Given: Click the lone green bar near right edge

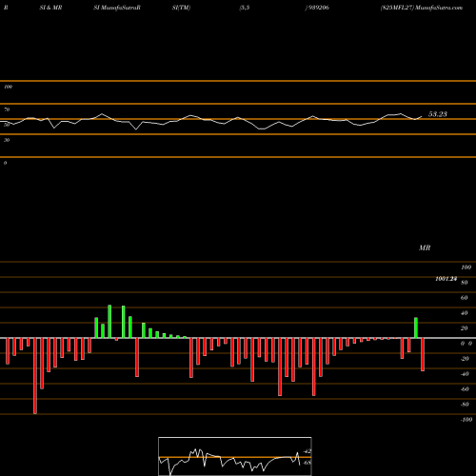Looking at the screenshot, I should (416, 327).
